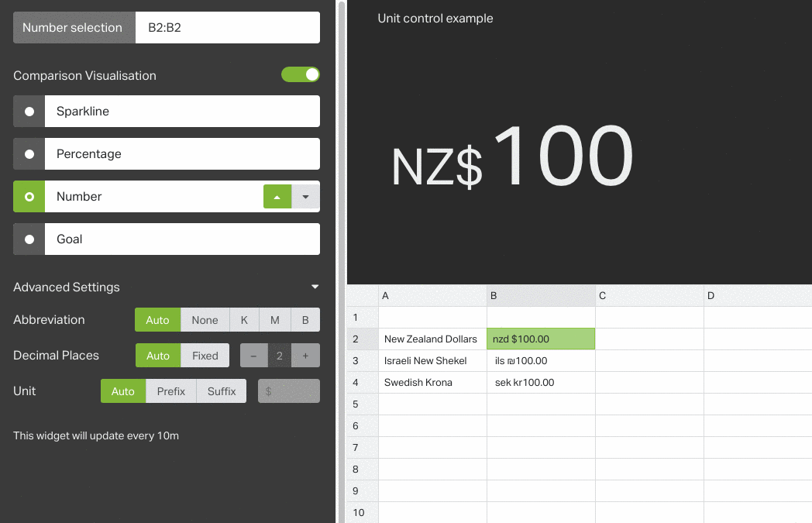Increase decimal places with the plus button
Screen dimensions: 812x523
[x=305, y=356]
